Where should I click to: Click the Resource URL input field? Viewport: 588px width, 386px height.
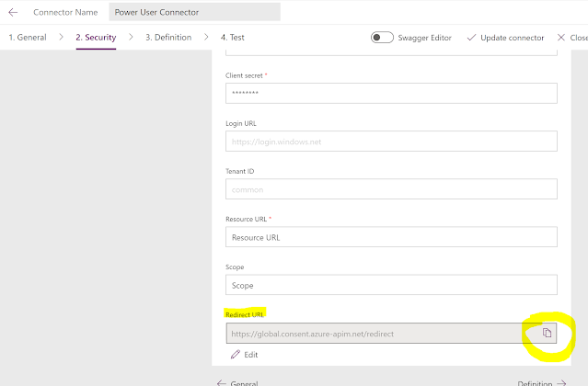pyautogui.click(x=391, y=237)
